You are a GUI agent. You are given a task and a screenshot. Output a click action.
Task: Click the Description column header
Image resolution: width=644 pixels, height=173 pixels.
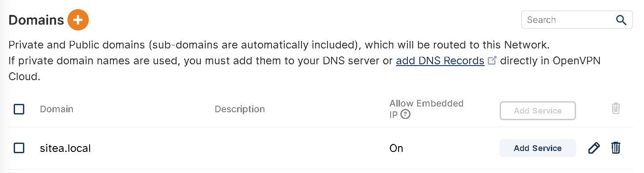[x=240, y=109]
